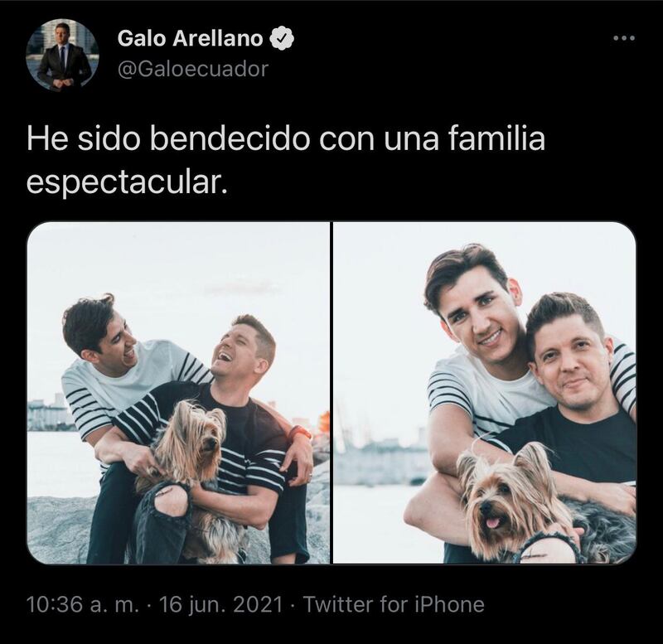Tap the laughing man's face in left photo

click(235, 345)
